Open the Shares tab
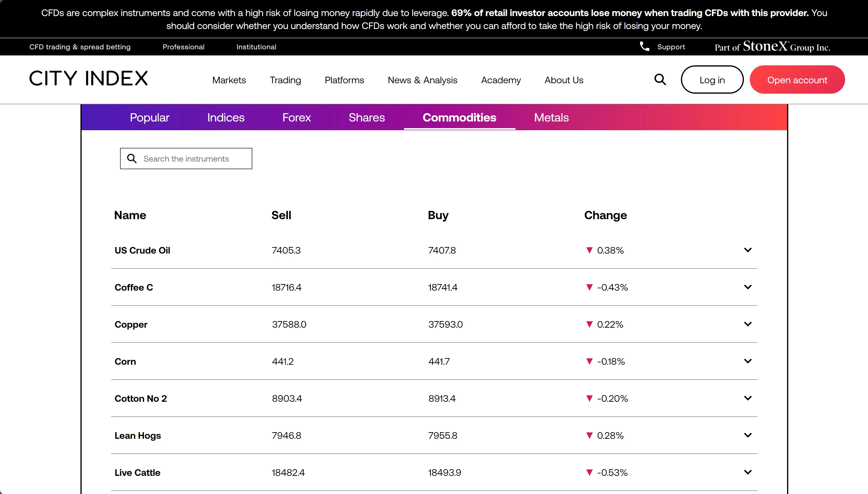Image resolution: width=868 pixels, height=494 pixels. [x=367, y=117]
